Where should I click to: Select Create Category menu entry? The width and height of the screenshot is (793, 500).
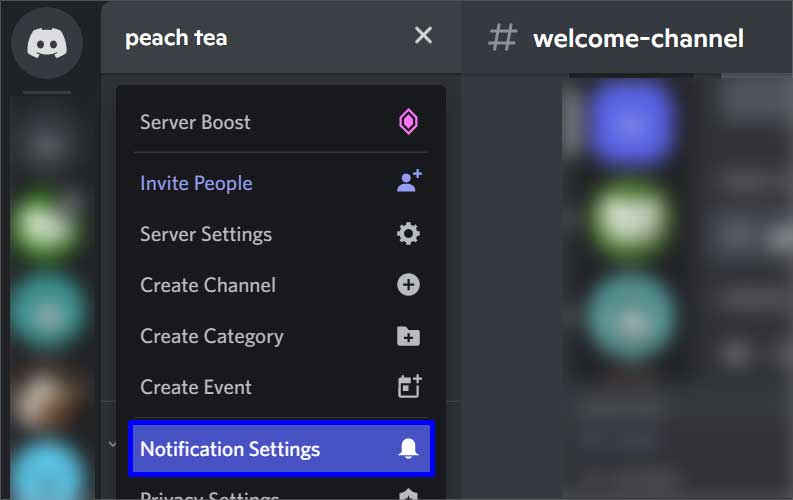point(281,336)
